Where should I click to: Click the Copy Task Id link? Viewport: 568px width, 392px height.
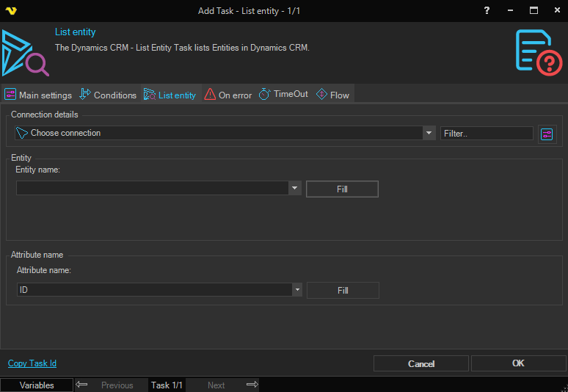tap(32, 363)
